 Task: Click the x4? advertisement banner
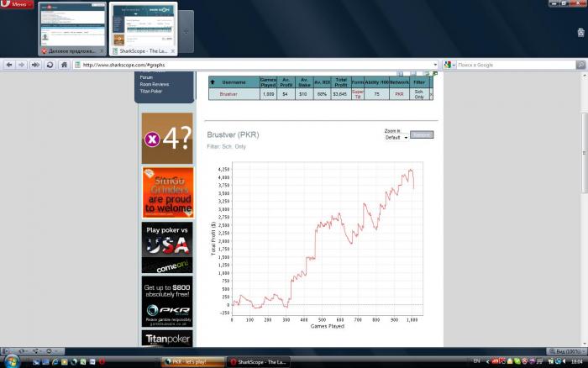click(167, 139)
